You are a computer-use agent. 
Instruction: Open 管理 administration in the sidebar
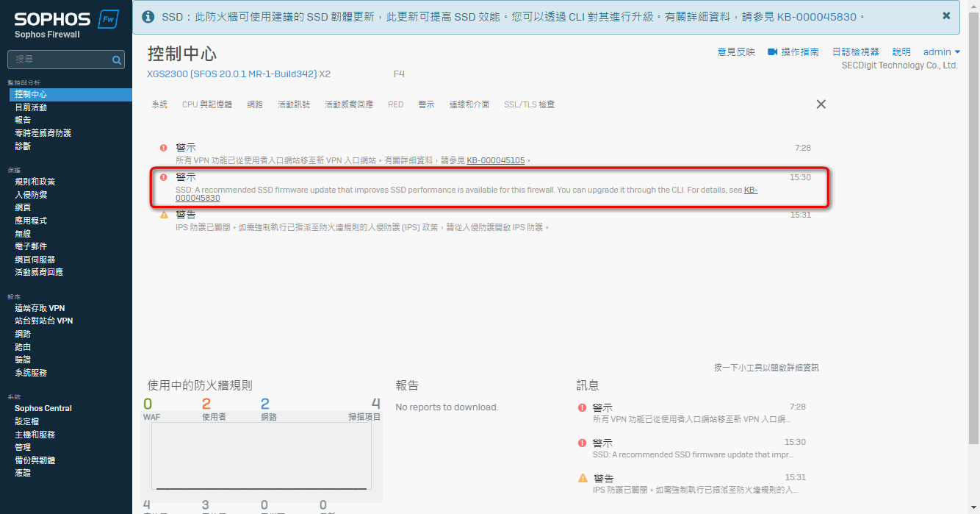23,447
